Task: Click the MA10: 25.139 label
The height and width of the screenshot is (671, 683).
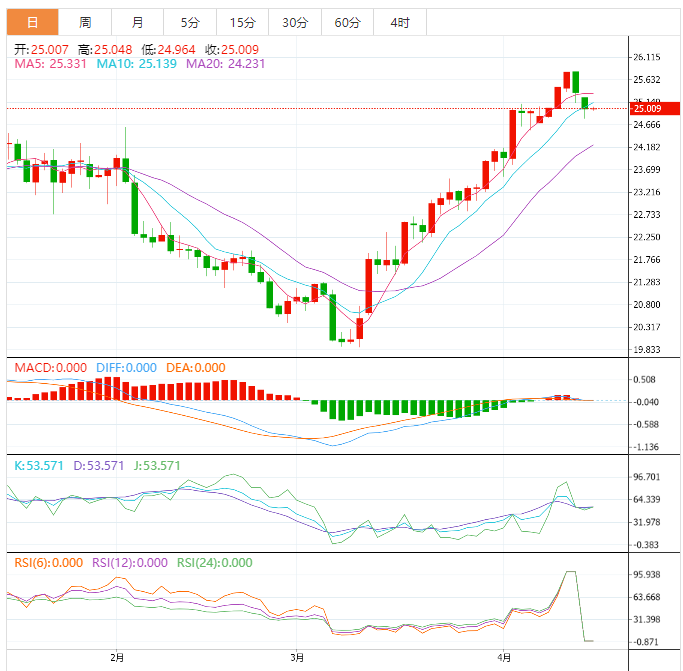Action: pyautogui.click(x=136, y=64)
